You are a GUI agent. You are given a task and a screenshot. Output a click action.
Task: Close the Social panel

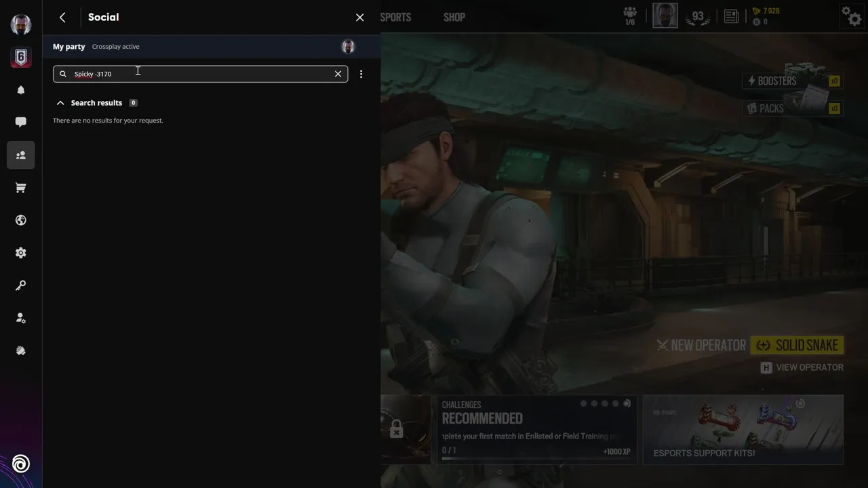point(360,18)
